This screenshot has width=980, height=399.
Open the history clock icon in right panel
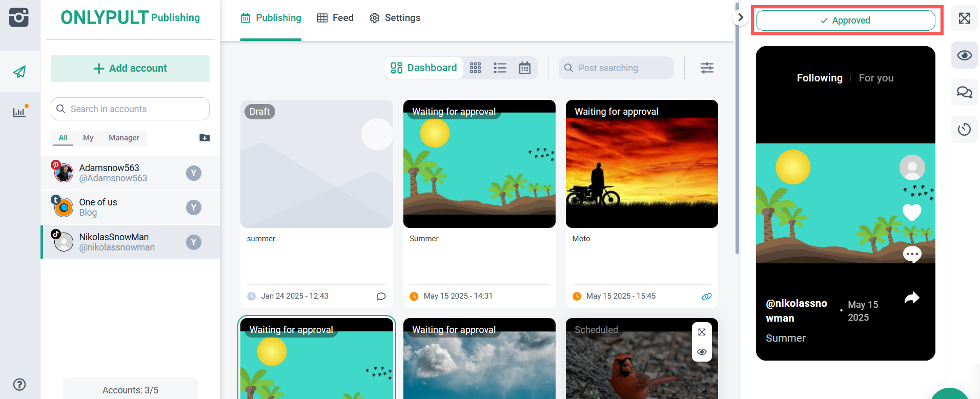(964, 129)
